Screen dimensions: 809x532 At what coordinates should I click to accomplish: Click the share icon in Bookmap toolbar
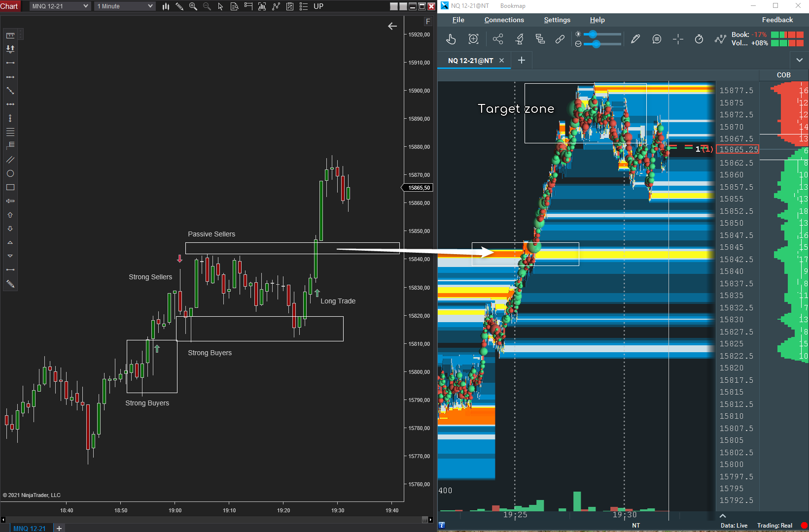click(x=498, y=39)
